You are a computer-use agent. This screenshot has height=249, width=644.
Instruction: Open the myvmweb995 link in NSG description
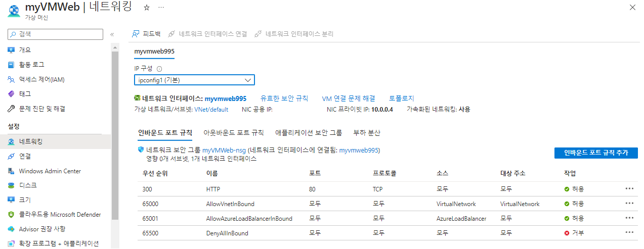[x=358, y=150]
